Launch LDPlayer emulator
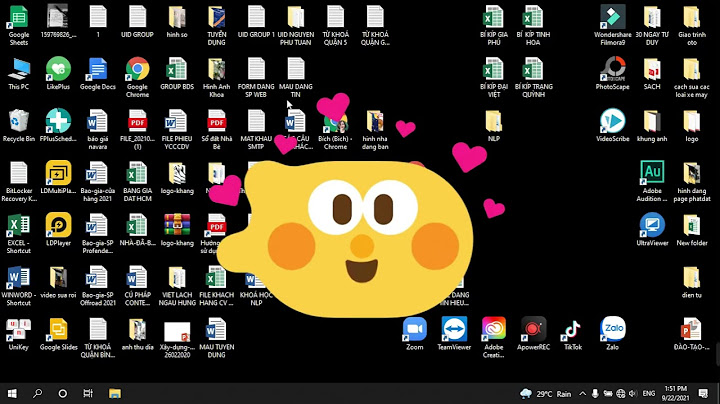The image size is (720, 404). tap(58, 230)
